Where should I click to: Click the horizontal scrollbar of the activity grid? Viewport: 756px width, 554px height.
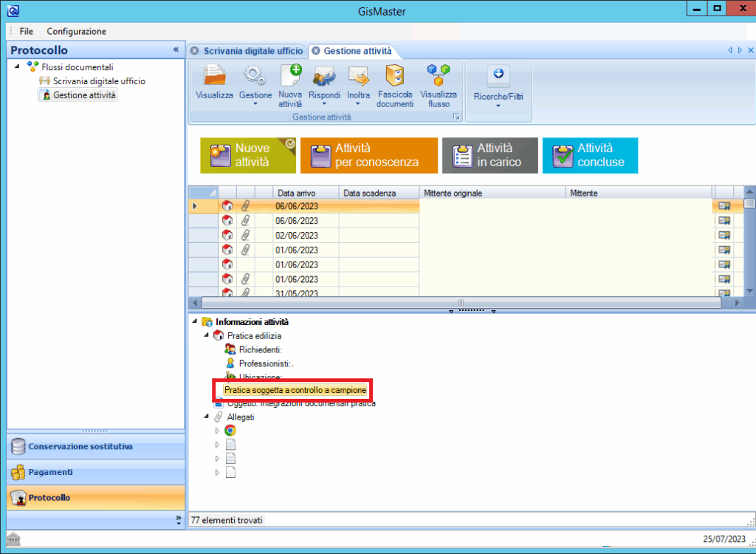click(461, 303)
